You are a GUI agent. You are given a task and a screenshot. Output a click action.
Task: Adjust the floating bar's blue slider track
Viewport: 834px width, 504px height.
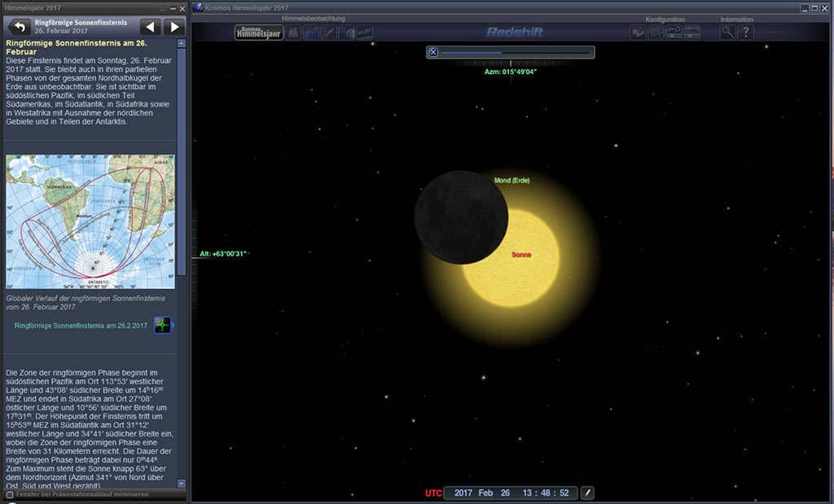point(516,53)
